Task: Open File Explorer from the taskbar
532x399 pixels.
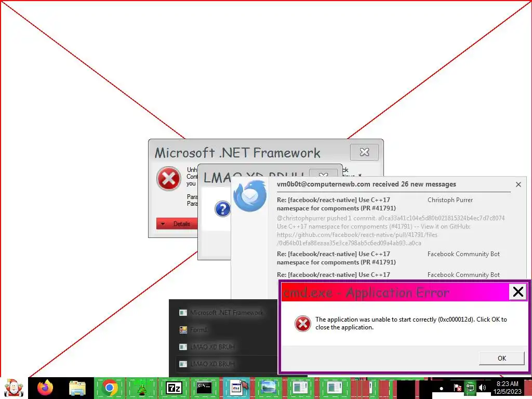Action: click(x=77, y=388)
